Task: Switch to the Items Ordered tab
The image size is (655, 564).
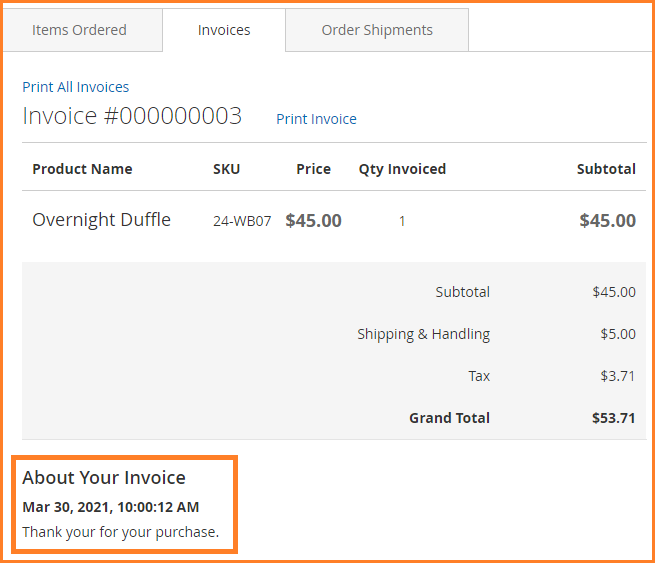Action: (79, 30)
